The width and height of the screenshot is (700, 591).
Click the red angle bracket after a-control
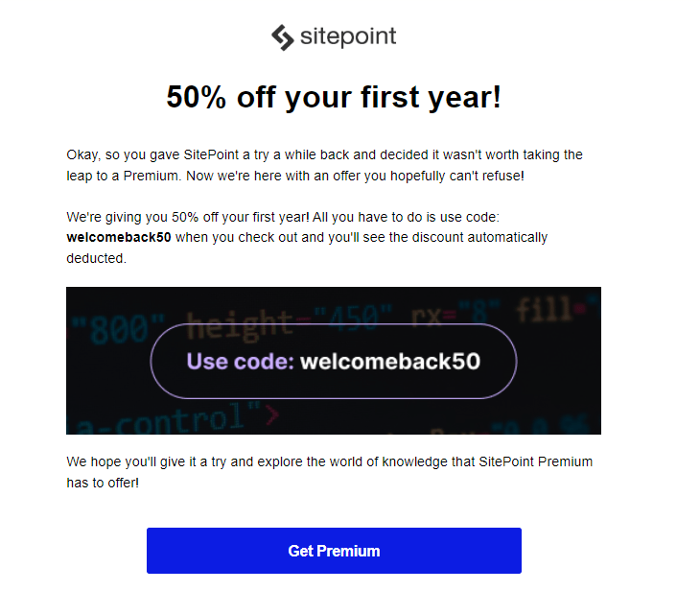272,415
